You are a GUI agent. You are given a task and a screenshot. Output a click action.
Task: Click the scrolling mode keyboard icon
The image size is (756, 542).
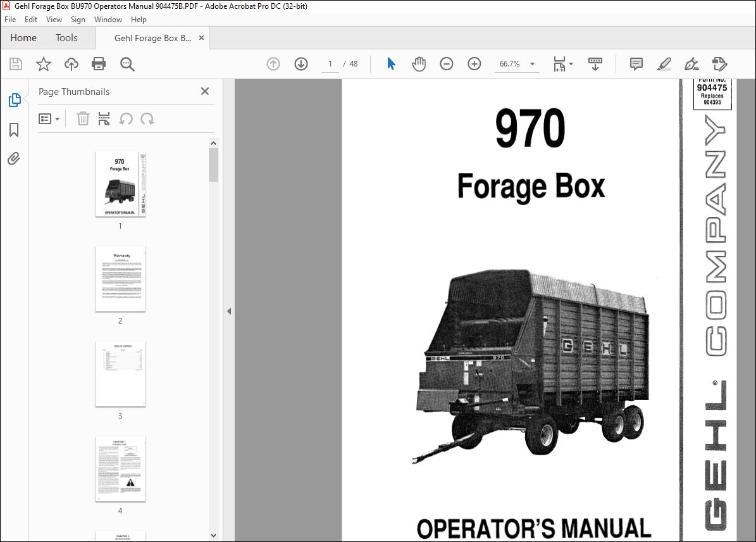click(x=595, y=64)
